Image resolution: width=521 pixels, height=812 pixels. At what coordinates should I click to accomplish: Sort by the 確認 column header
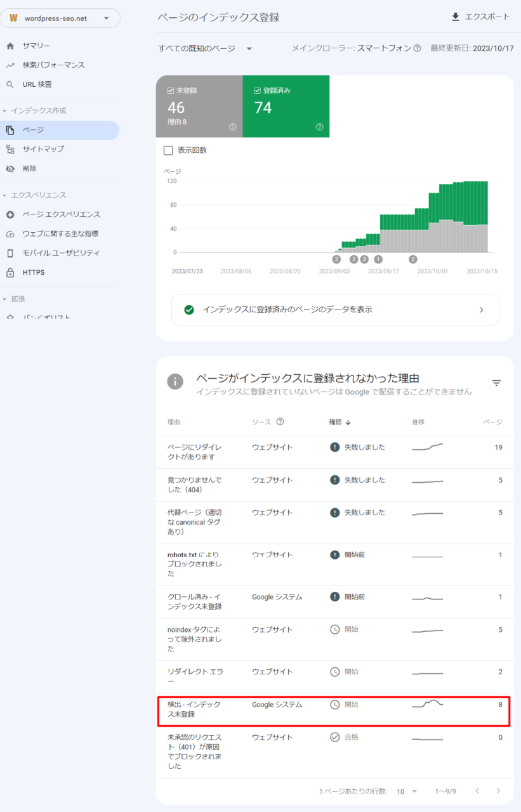tap(340, 422)
